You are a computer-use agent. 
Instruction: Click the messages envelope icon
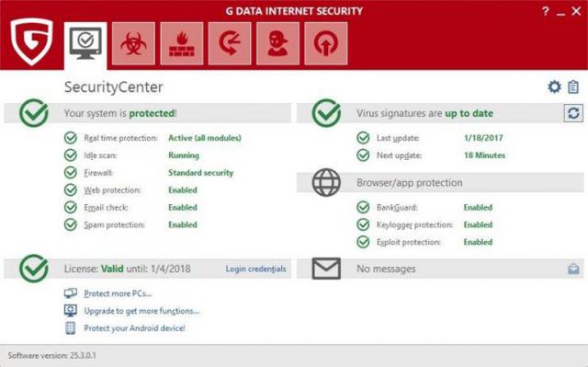coord(326,269)
